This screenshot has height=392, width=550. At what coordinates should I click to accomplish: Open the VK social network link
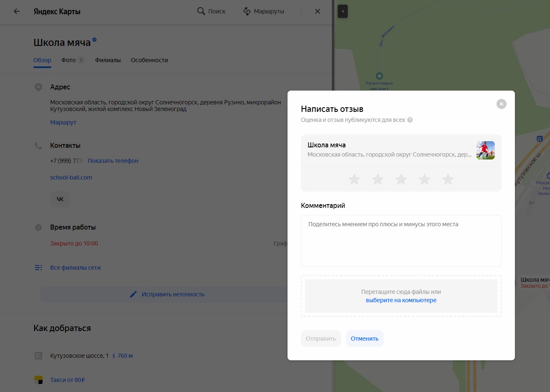60,199
